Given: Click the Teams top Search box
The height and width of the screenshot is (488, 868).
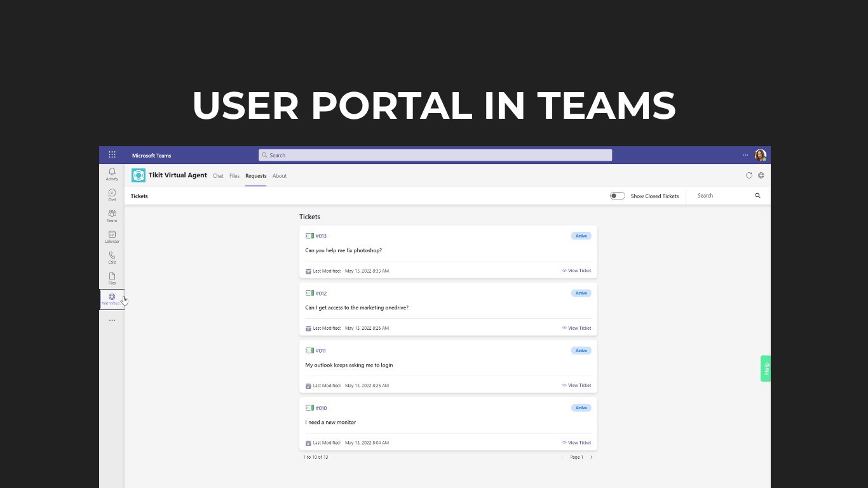Looking at the screenshot, I should [x=435, y=155].
